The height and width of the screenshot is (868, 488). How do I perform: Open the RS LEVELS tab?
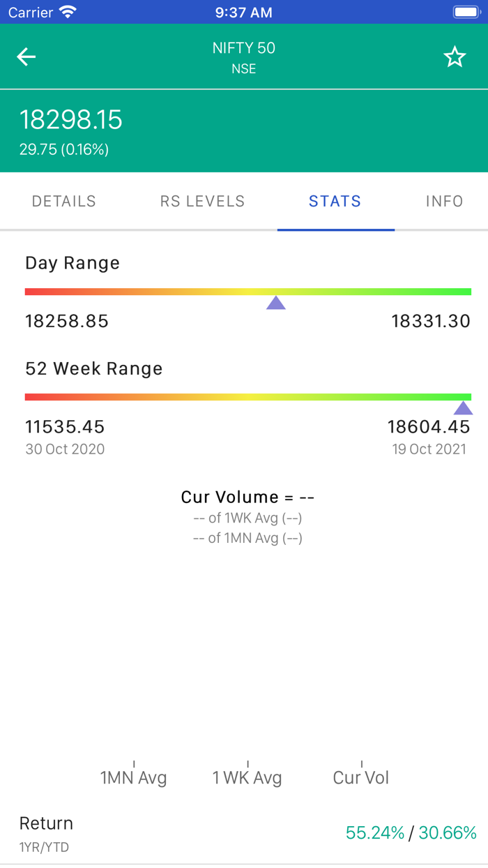pyautogui.click(x=202, y=202)
